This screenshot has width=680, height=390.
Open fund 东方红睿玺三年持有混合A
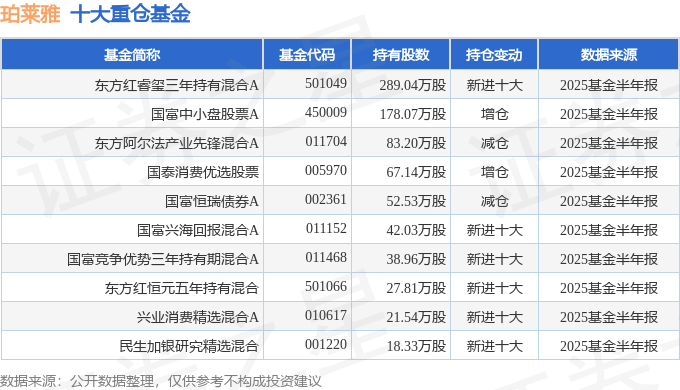177,85
